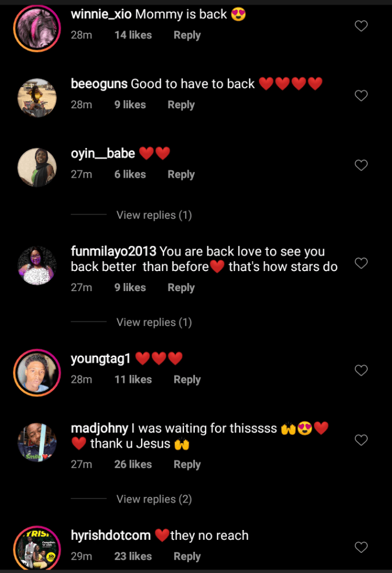Open winnie_xio's profile picture
Viewport: 392px width, 573px height.
point(37,29)
